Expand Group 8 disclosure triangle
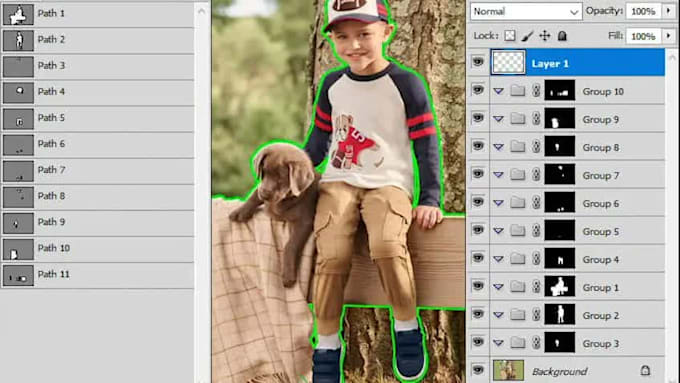Image resolution: width=680 pixels, height=383 pixels. point(499,147)
